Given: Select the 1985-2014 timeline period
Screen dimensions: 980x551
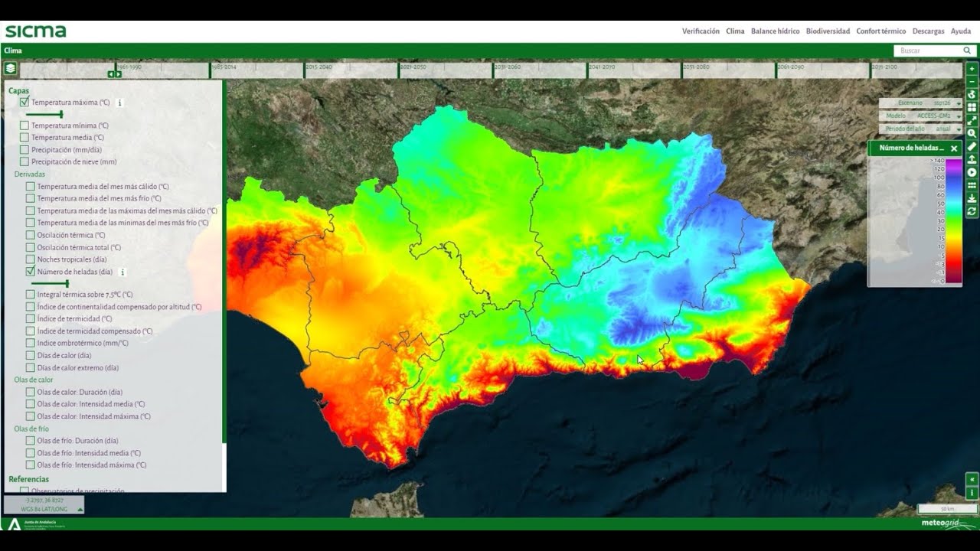Looking at the screenshot, I should click(256, 70).
